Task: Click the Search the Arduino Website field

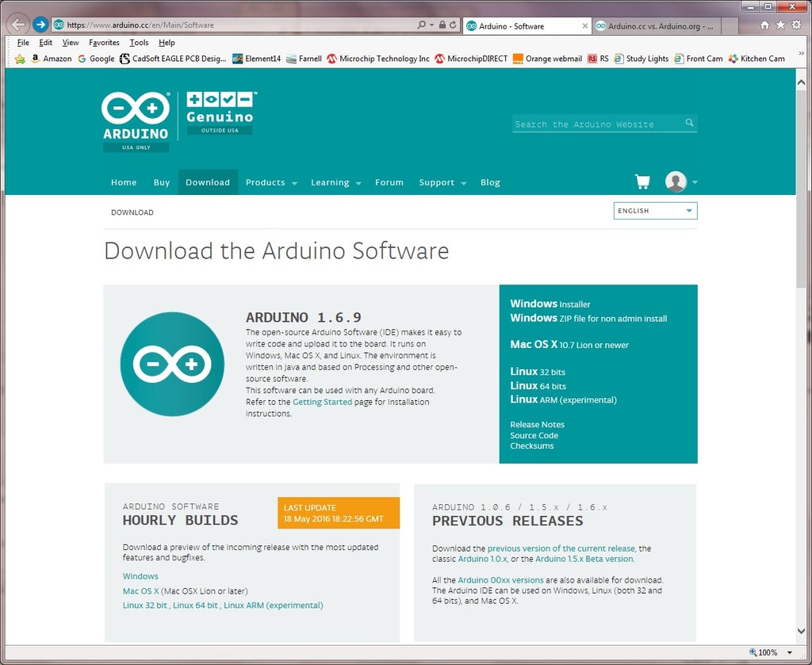Action: [x=598, y=124]
